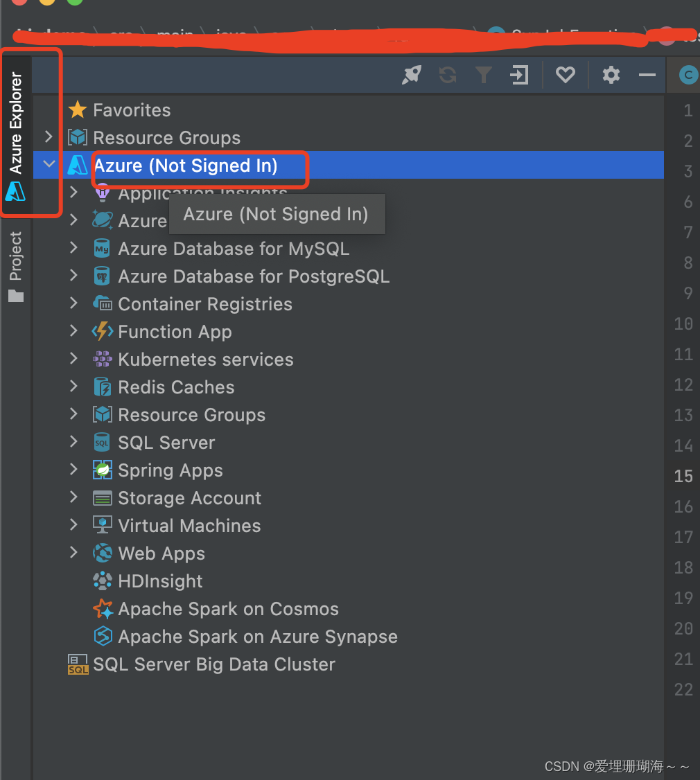
Task: Click the rocket Getting Started toolbar icon
Action: (412, 75)
